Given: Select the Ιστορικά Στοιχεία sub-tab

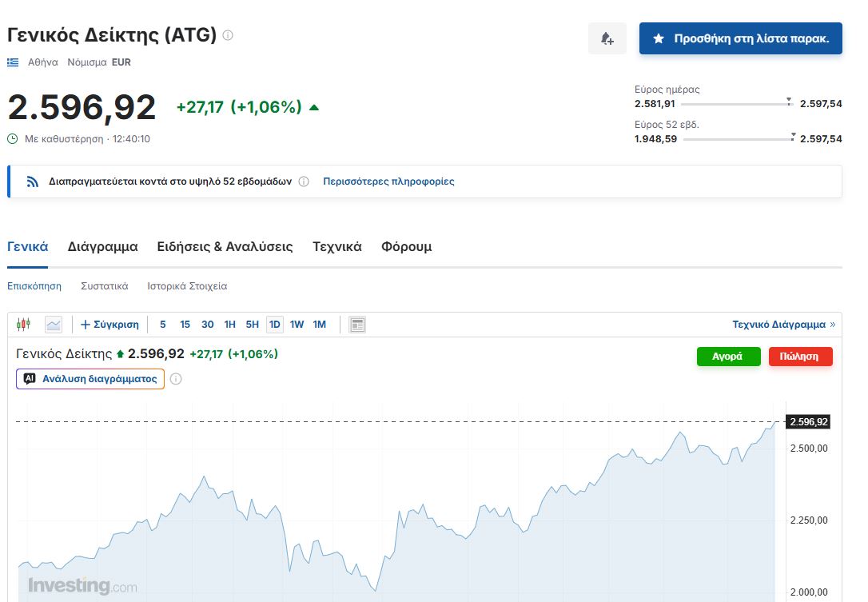Looking at the screenshot, I should [187, 286].
